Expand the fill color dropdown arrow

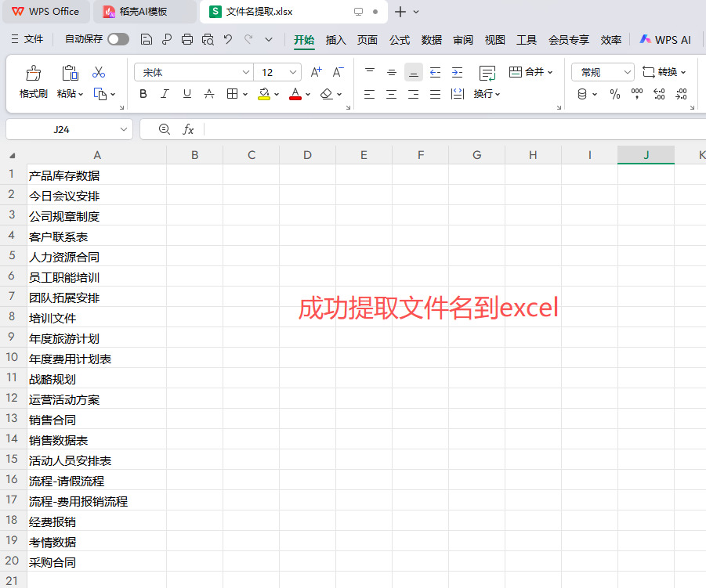point(277,94)
